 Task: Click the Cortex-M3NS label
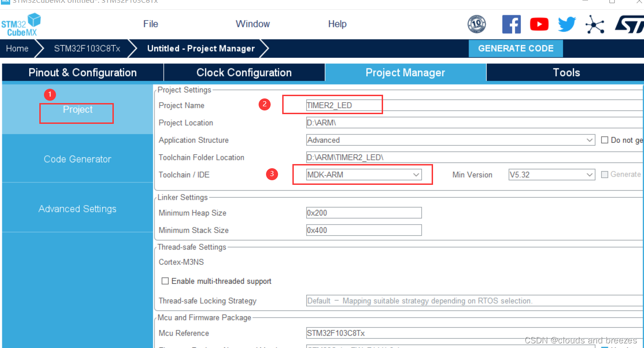(181, 262)
